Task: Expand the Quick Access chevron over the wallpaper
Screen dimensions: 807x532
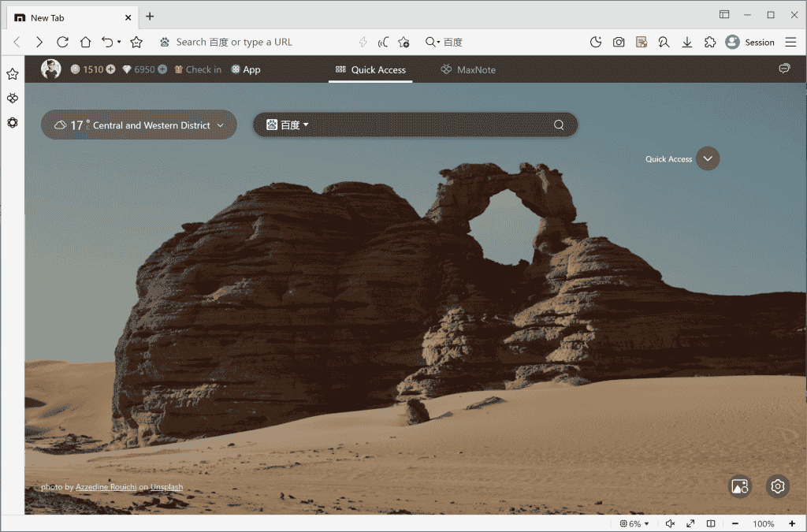Action: pos(707,158)
